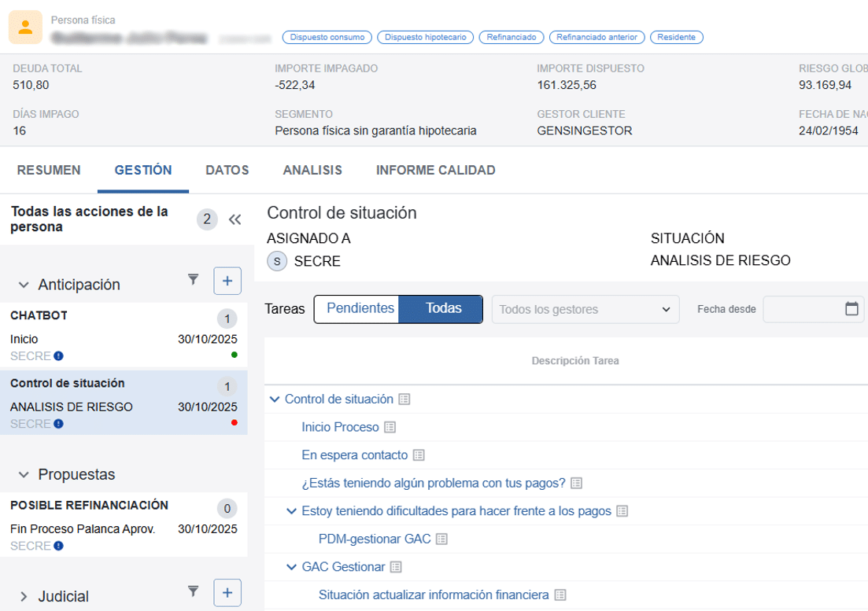Open the En espera contacto task

click(x=354, y=455)
